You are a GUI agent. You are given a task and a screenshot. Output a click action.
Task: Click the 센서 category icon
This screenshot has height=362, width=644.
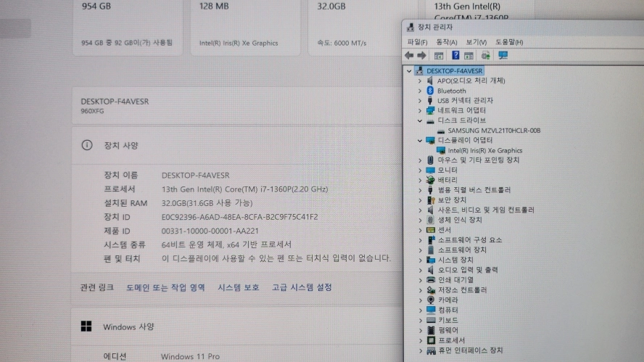[431, 230]
